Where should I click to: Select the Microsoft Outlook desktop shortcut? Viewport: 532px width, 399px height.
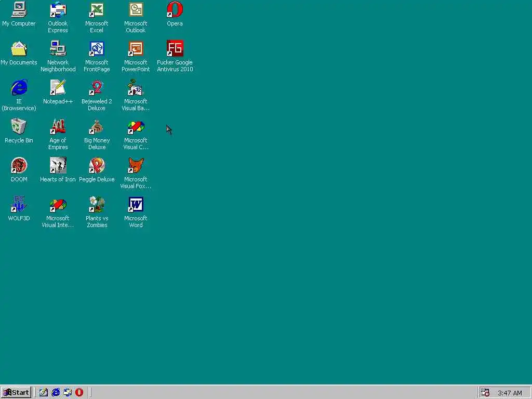[x=136, y=18]
